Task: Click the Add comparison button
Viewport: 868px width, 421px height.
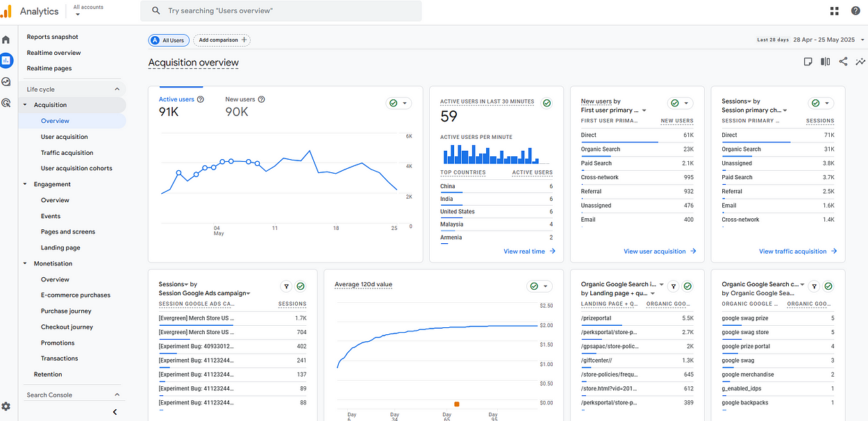Action: click(222, 40)
